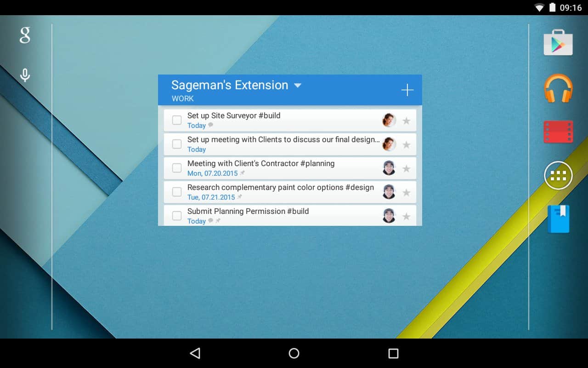Star the Submit Planning Permission task
Screen dimensions: 588x368
click(x=406, y=217)
